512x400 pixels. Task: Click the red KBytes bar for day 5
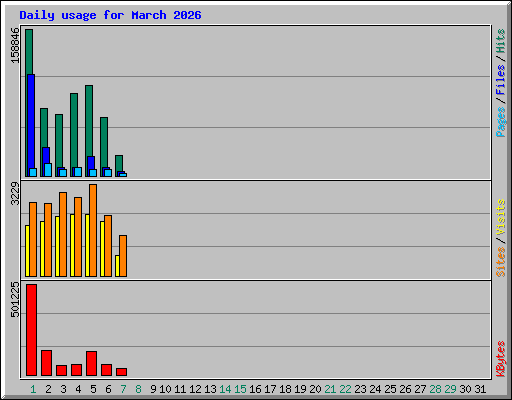(91, 363)
